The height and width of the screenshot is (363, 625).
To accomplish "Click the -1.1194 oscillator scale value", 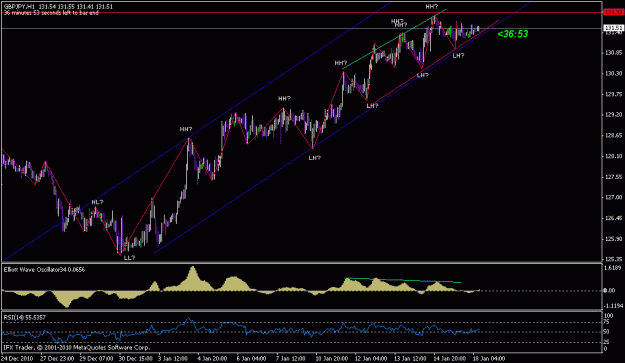I will coord(613,306).
